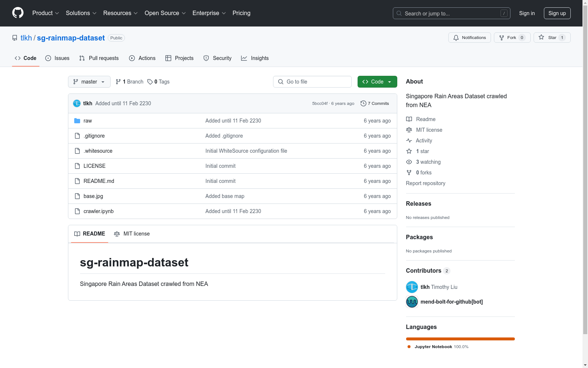Open the sg-rainmap-dataset repository link
This screenshot has width=588, height=368.
pos(71,38)
